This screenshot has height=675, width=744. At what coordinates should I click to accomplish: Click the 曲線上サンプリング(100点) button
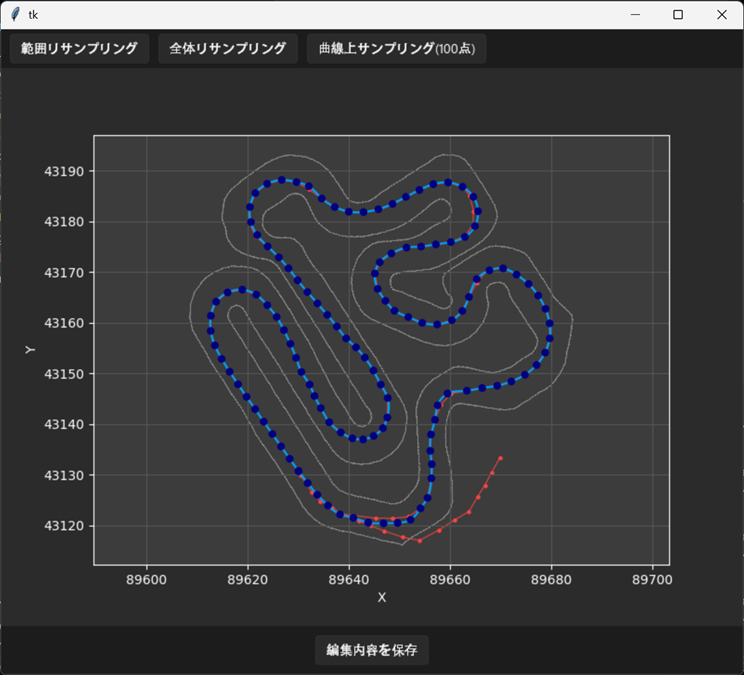click(x=397, y=48)
